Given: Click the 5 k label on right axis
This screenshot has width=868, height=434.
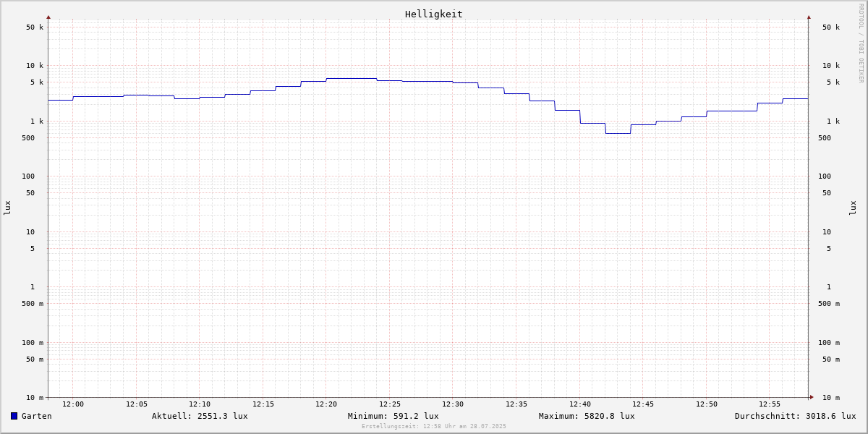Looking at the screenshot, I should click(x=833, y=82).
